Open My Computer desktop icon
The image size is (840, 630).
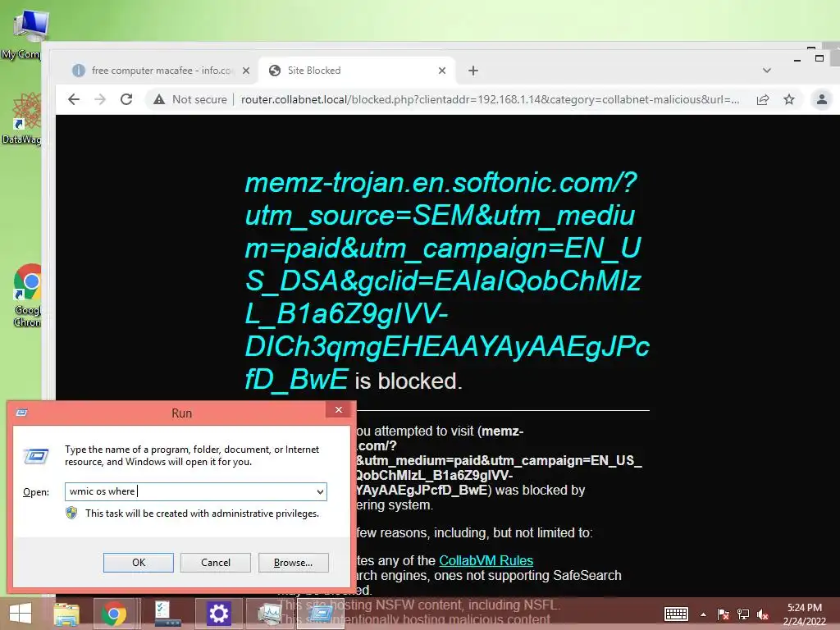point(27,34)
